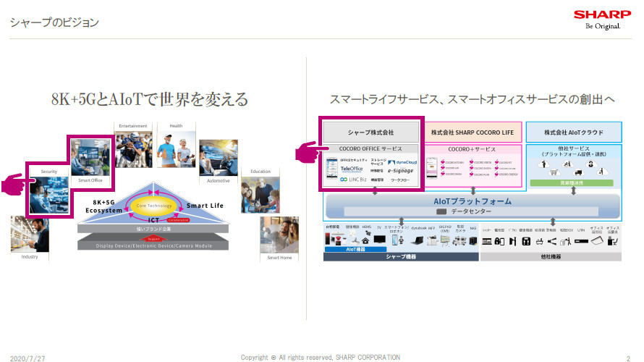Click the 株式会社 AIoTクラウド box
Viewport: 644px width, 362px height.
tap(574, 132)
